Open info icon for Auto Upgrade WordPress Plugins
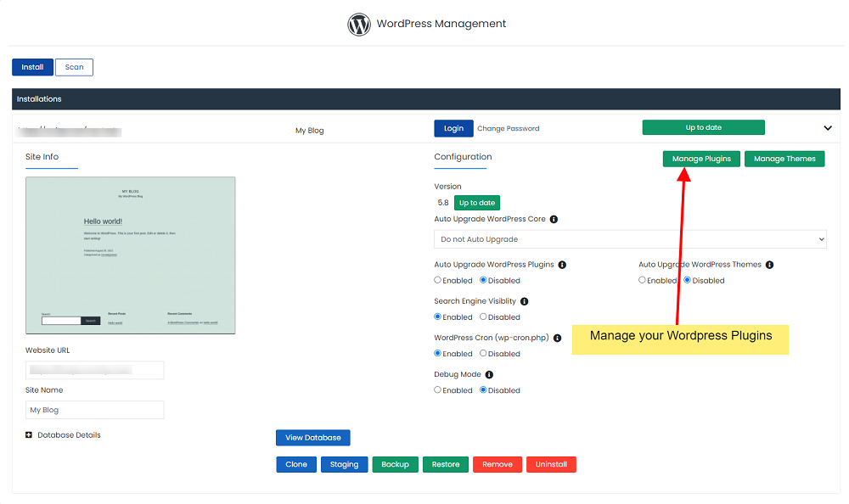Screen dimensions: 849x504 click(562, 265)
